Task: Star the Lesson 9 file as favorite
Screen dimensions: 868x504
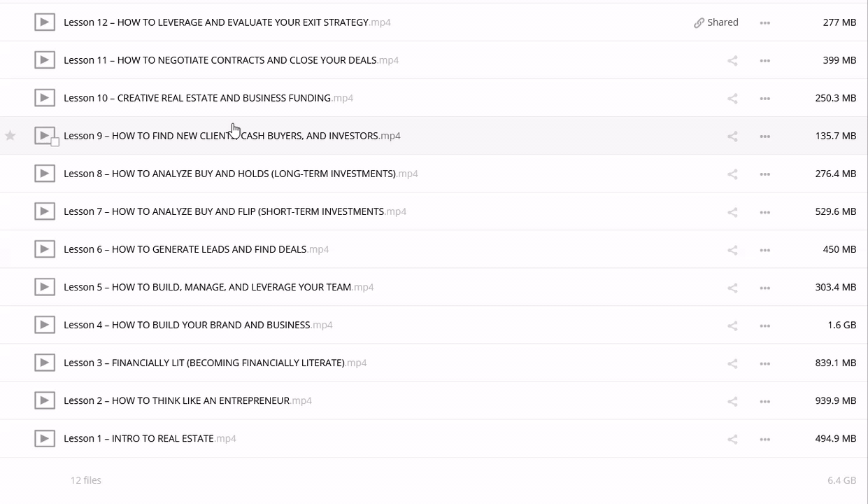Action: 10,136
